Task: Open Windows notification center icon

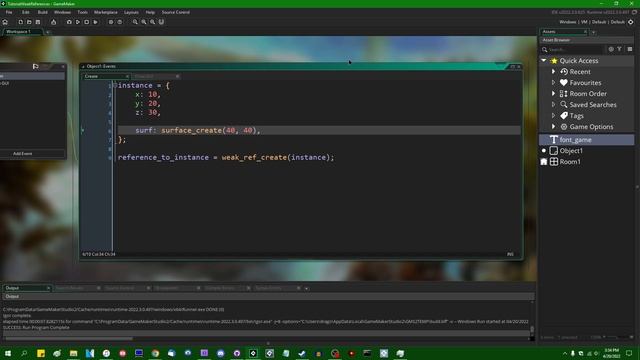Action: [629, 353]
